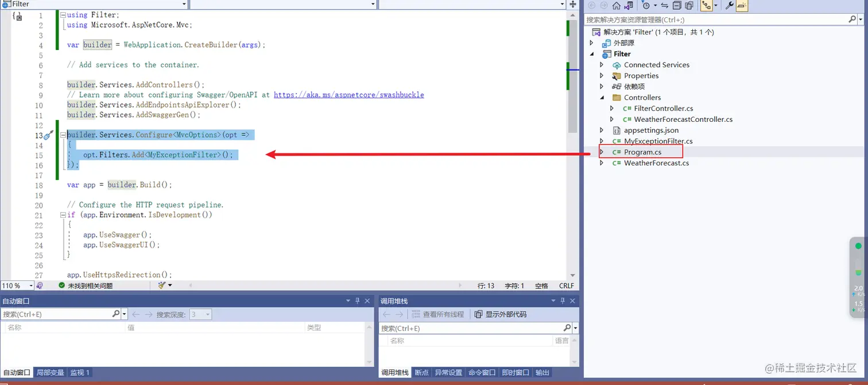Click 查看所有线程 button
Image resolution: width=868 pixels, height=385 pixels.
[x=437, y=314]
